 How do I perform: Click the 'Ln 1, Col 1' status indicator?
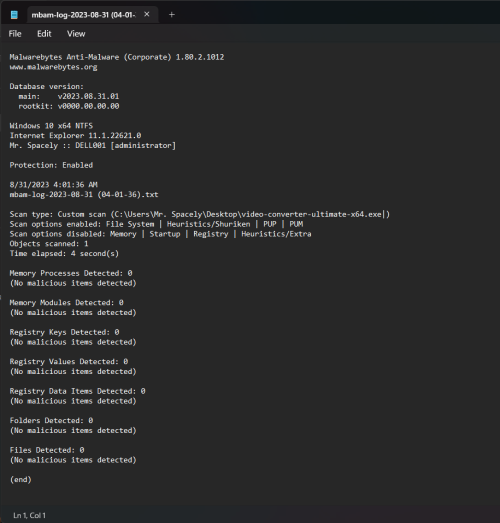click(x=29, y=515)
